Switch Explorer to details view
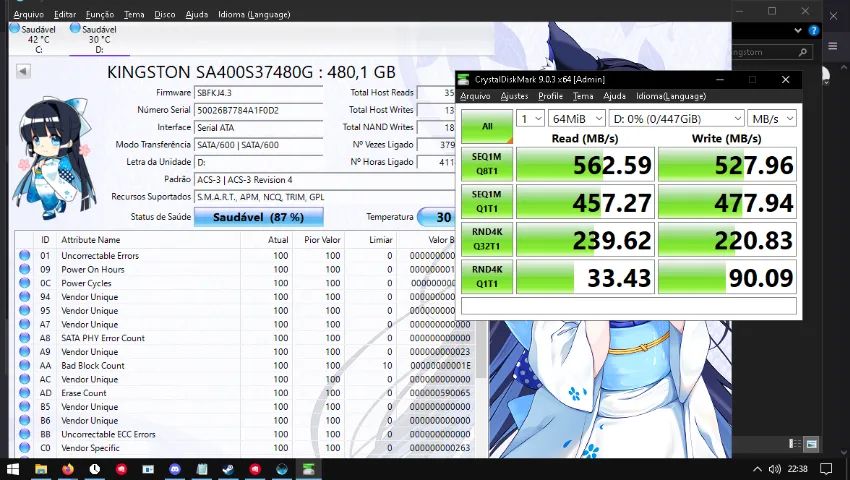This screenshot has height=480, width=850. 795,444
